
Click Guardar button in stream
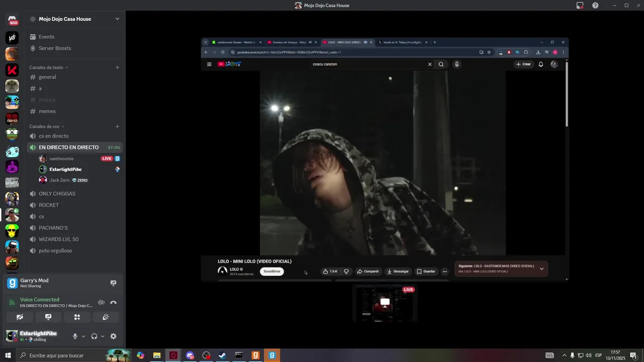[426, 271]
